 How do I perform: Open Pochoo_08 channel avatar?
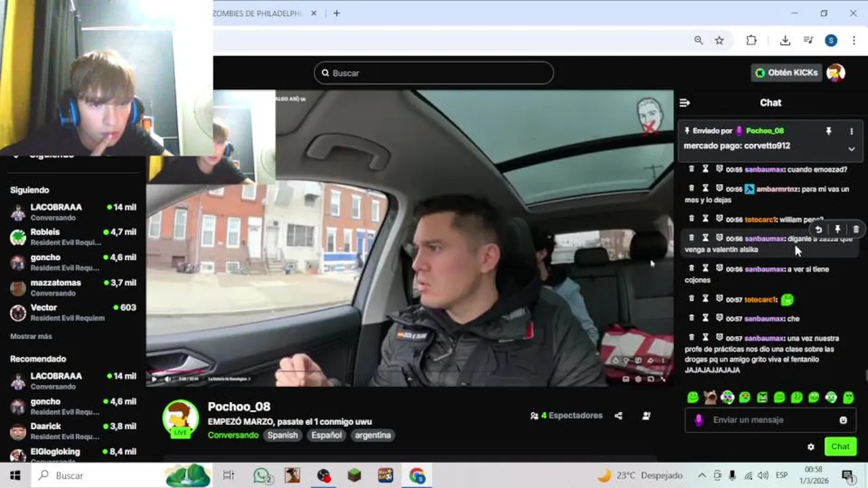pos(180,418)
